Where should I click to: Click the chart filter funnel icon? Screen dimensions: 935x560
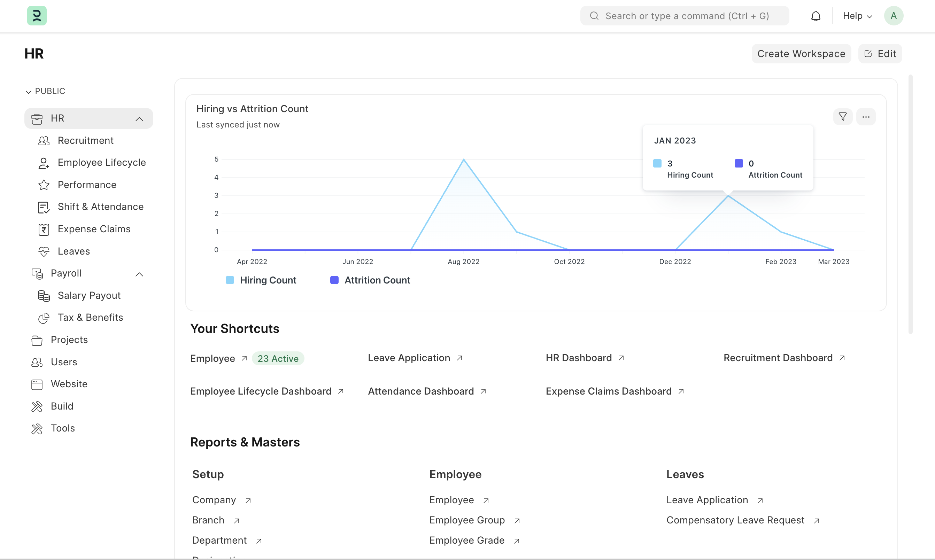click(x=842, y=117)
